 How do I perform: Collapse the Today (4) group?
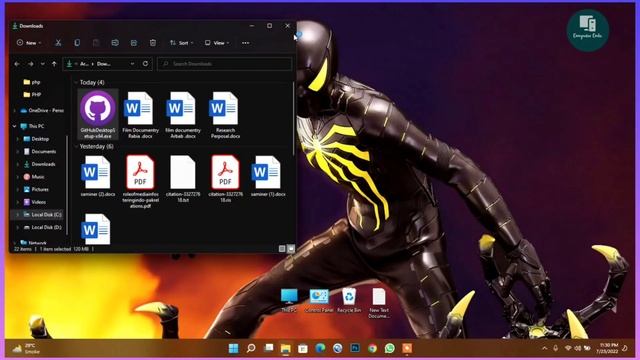[76, 82]
